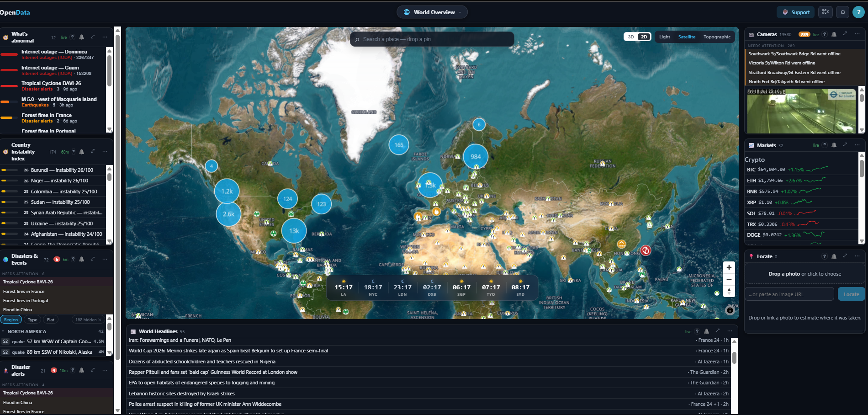Open the blue help question-mark button

click(x=858, y=12)
